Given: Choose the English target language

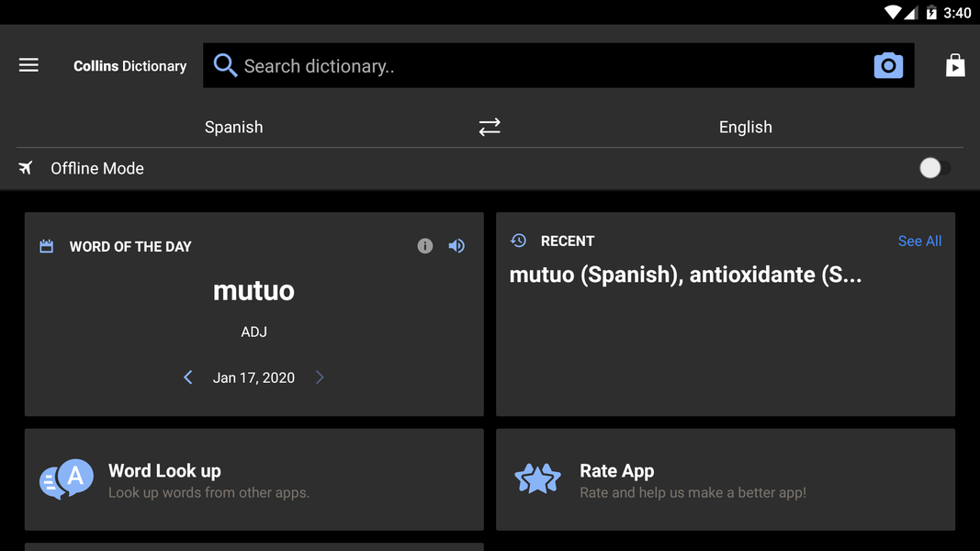Looking at the screenshot, I should click(745, 127).
